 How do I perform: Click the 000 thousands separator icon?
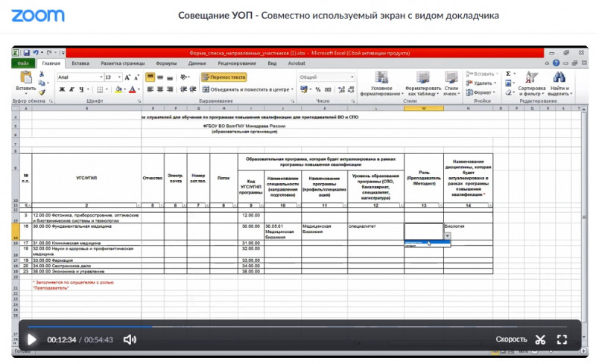pyautogui.click(x=328, y=89)
